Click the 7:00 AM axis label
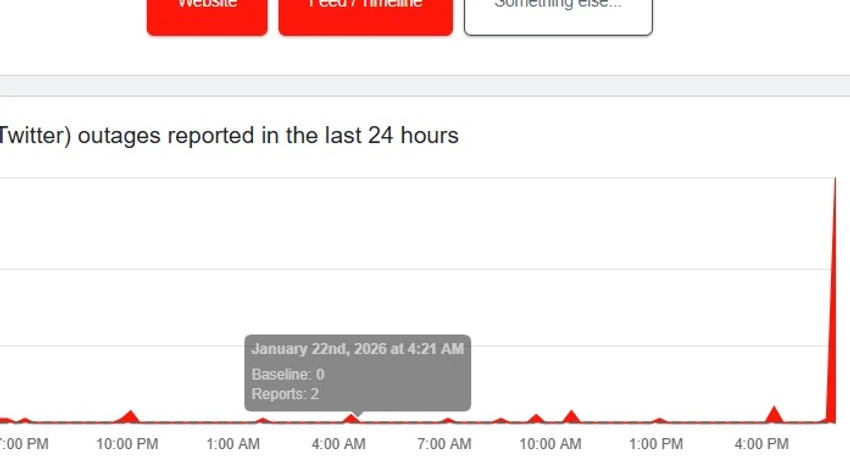The height and width of the screenshot is (462, 850). click(445, 443)
